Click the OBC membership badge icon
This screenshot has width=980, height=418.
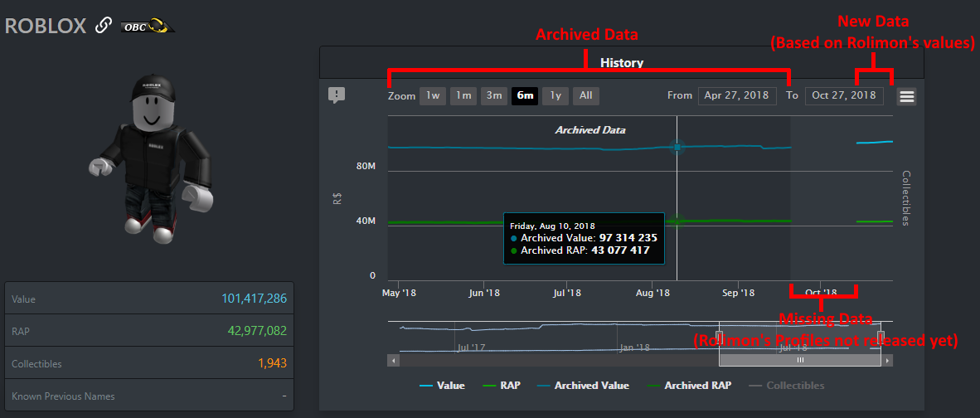coord(148,27)
